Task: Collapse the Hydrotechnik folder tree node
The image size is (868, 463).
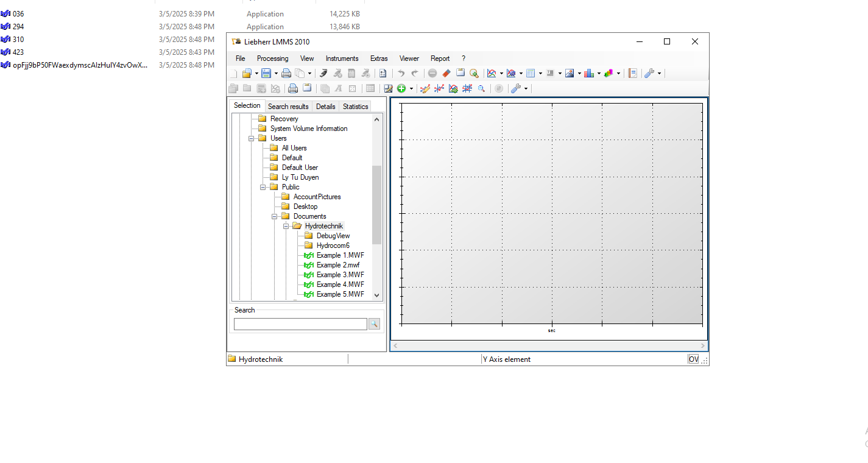Action: click(x=286, y=226)
